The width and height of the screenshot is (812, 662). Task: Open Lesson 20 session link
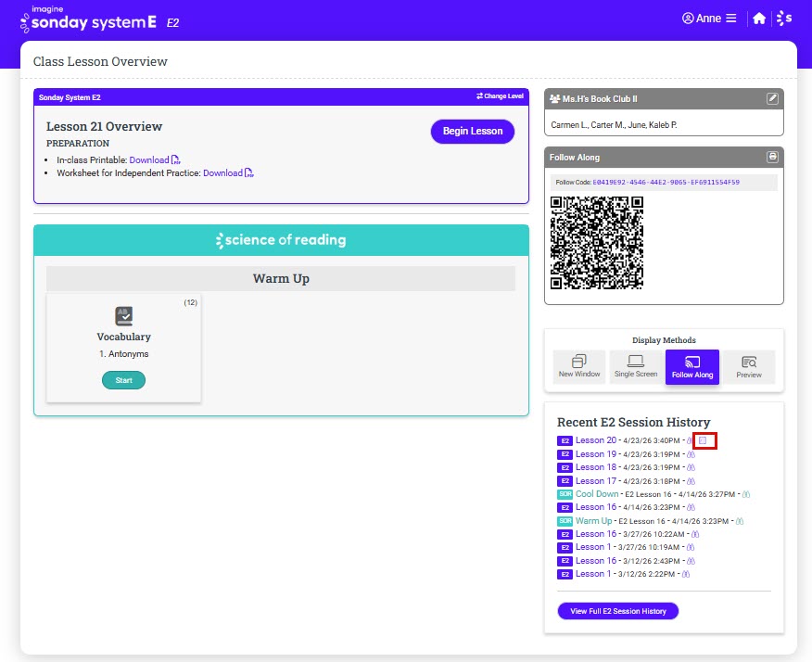[596, 440]
